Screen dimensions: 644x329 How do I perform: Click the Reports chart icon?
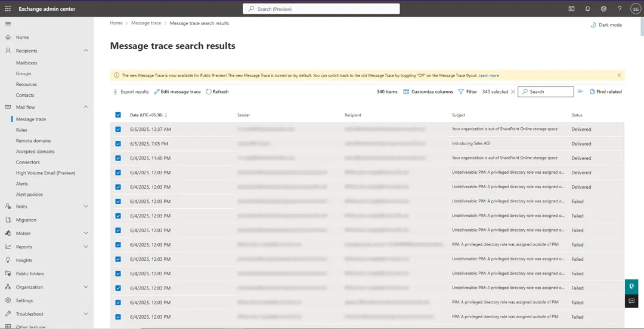[x=8, y=247]
